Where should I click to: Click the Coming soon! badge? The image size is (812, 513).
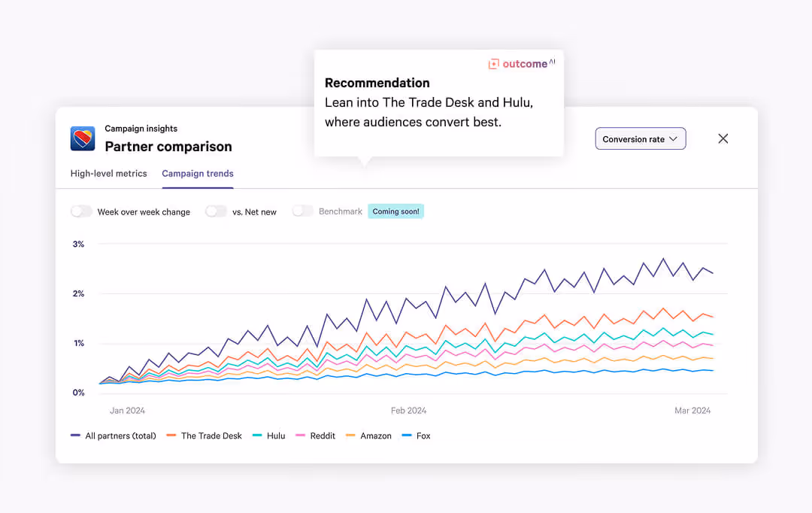click(395, 211)
